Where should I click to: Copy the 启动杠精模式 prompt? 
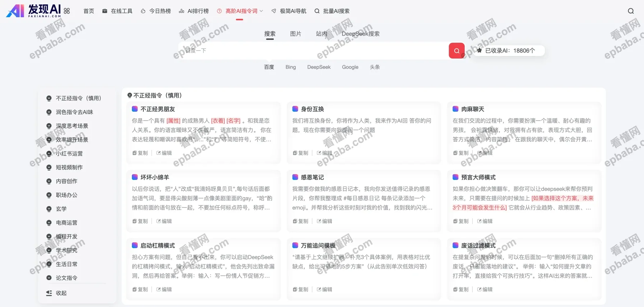140,289
